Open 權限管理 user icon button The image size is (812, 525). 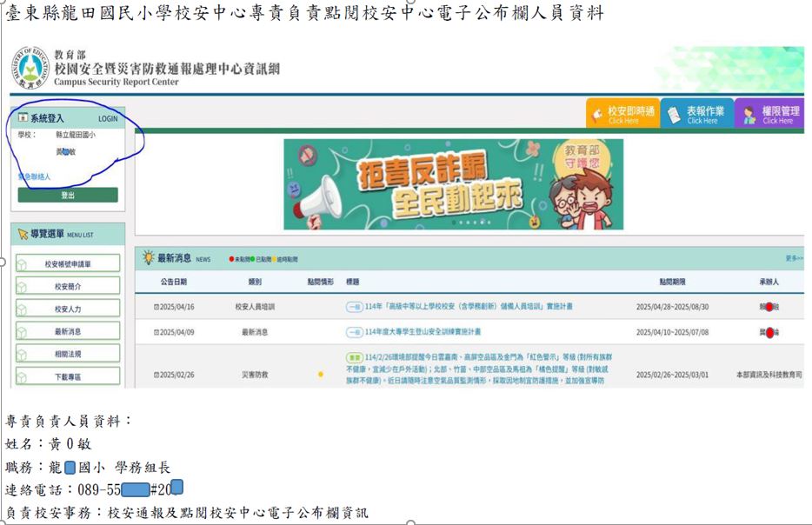point(749,115)
